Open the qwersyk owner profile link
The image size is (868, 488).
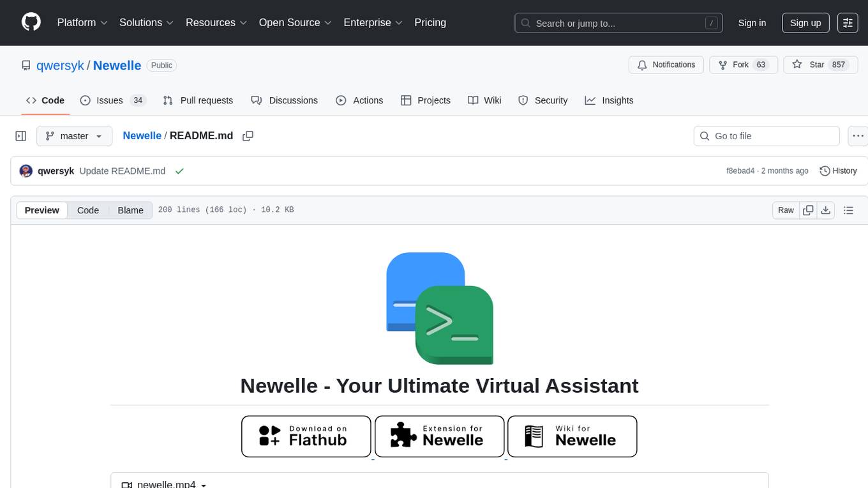click(x=60, y=65)
